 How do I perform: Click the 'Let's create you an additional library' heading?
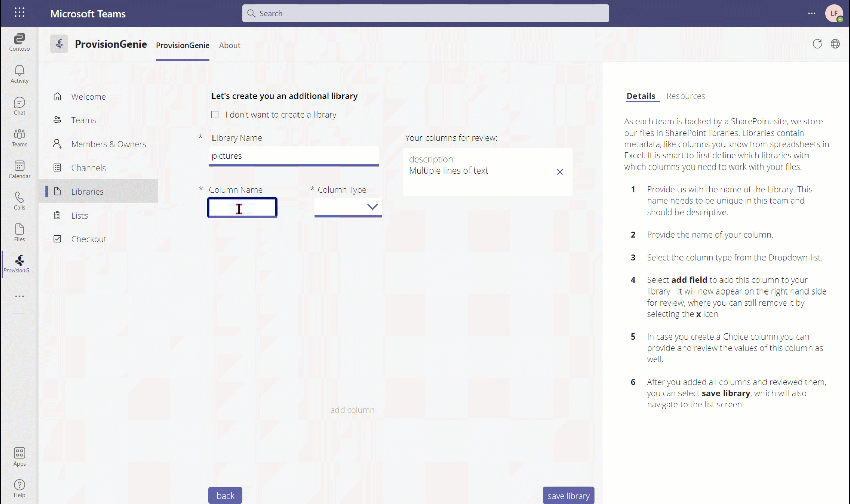coord(284,96)
